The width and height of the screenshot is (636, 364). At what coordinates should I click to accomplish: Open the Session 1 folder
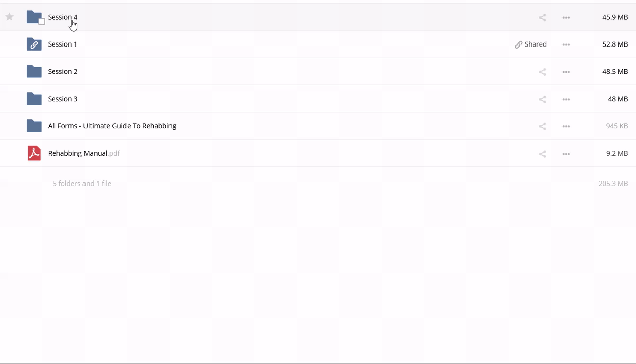62,44
